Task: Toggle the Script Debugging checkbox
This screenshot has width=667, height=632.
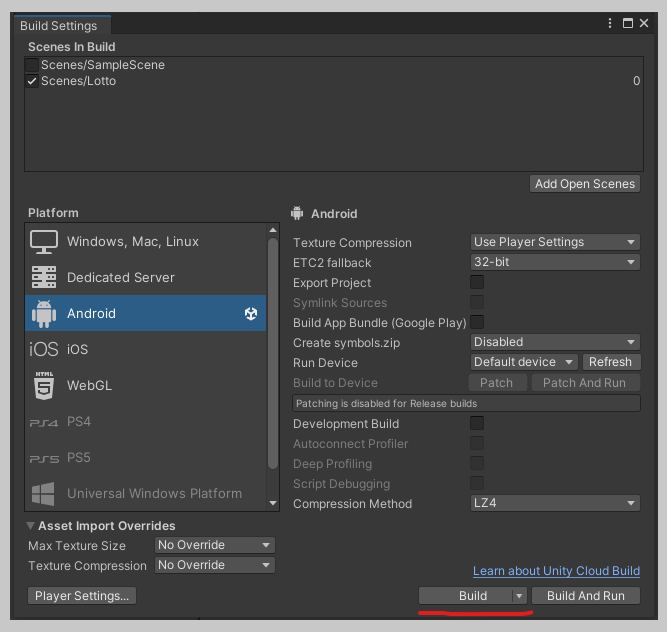Action: 477,483
